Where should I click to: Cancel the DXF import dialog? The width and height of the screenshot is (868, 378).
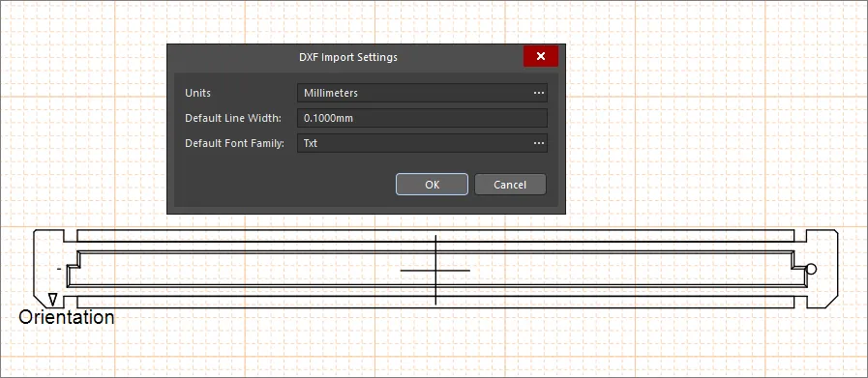(510, 185)
